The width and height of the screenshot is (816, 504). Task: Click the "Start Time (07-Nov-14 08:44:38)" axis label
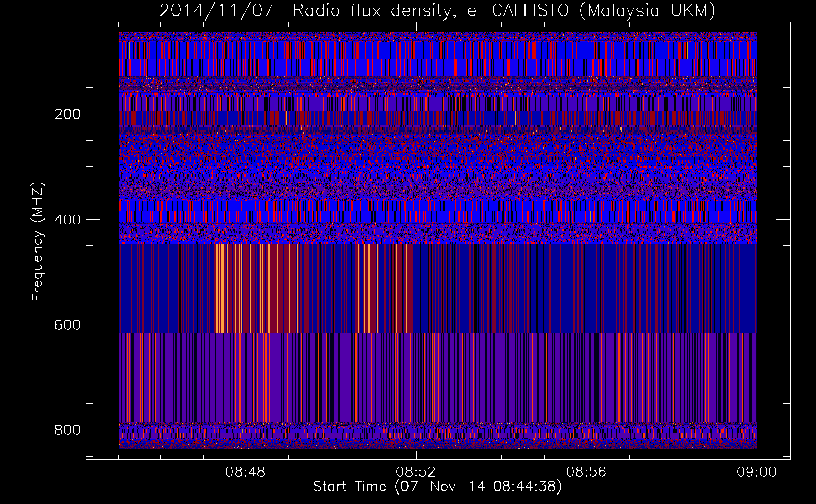(x=437, y=487)
